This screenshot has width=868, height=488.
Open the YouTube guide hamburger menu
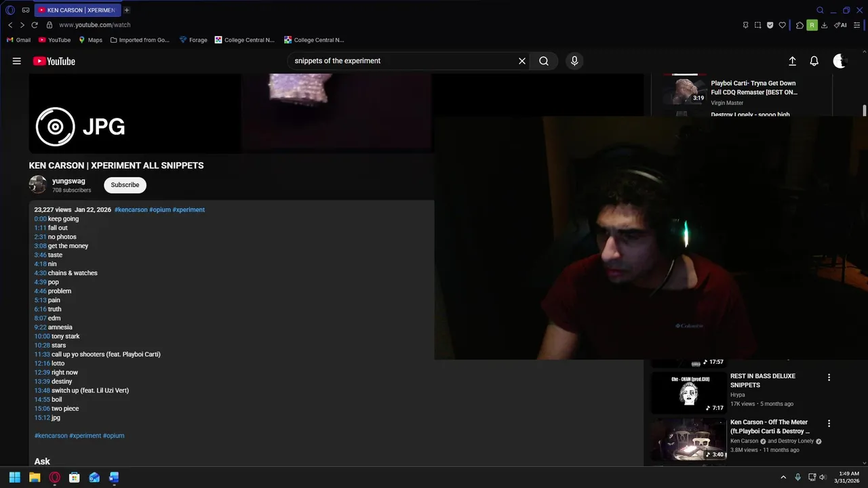pyautogui.click(x=16, y=61)
